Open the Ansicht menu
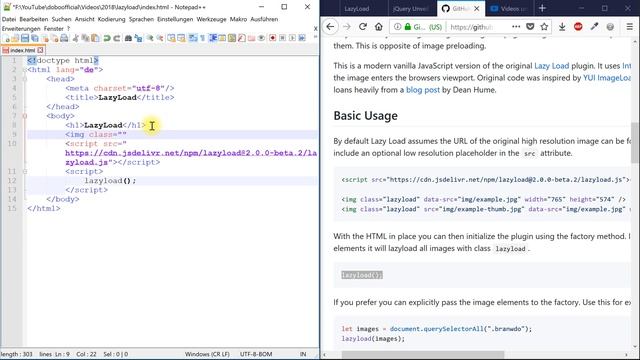This screenshot has width=640, height=360. 84,19
